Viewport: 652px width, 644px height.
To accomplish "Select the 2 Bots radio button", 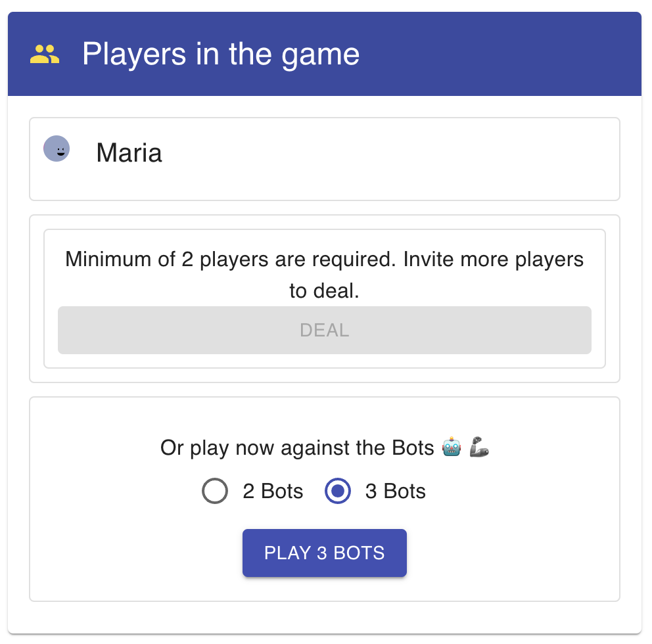I will 215,491.
